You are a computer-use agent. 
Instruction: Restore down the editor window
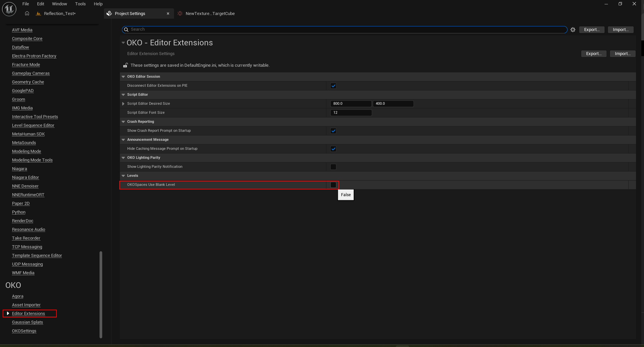coord(620,4)
